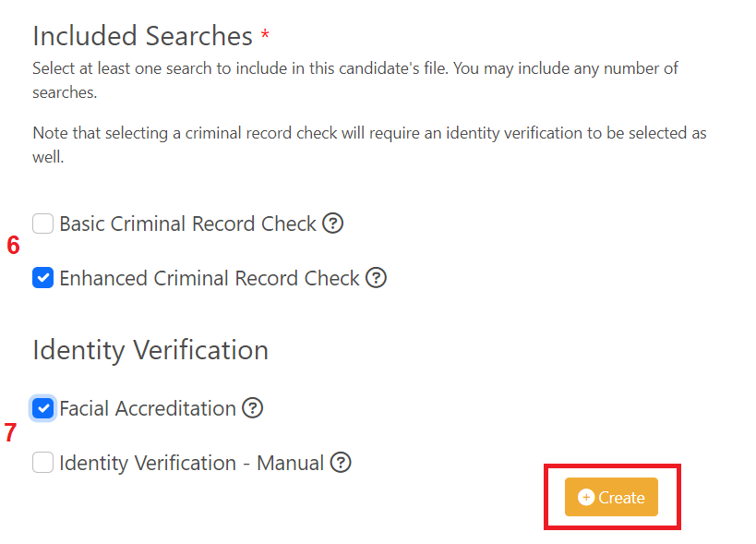Click the 'Identity Verification - Manual' label text

pyautogui.click(x=191, y=463)
